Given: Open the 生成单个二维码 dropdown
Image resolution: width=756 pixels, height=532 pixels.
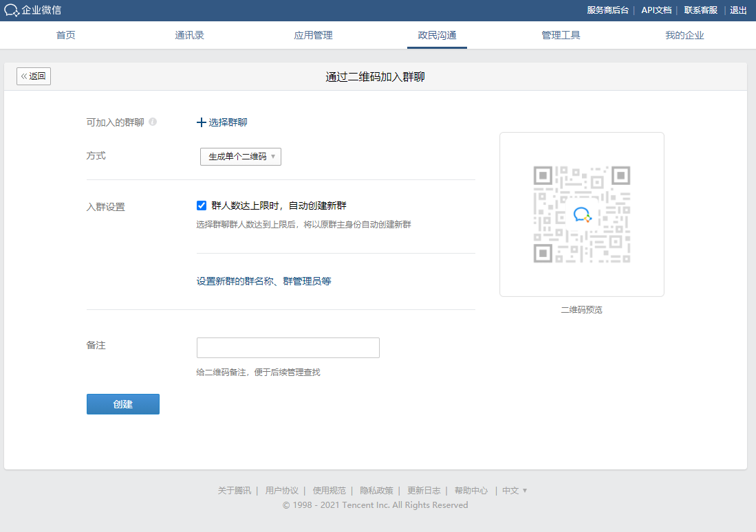Looking at the screenshot, I should coord(241,157).
